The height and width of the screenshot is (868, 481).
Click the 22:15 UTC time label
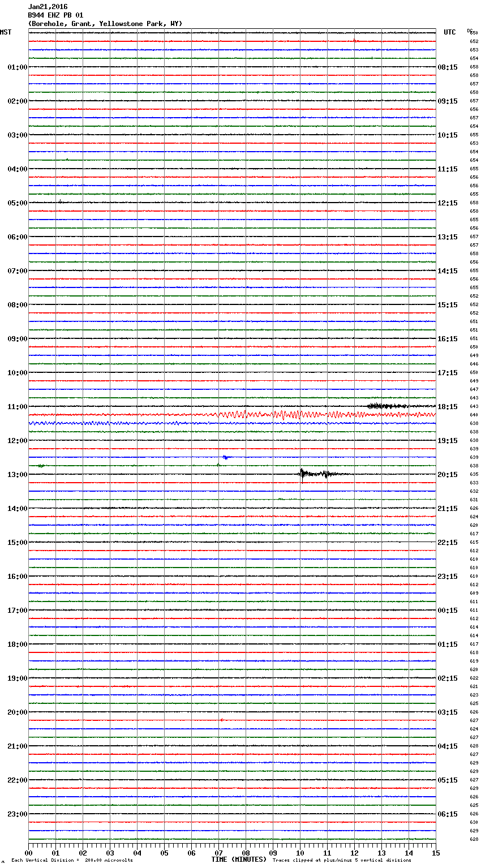coord(448,543)
